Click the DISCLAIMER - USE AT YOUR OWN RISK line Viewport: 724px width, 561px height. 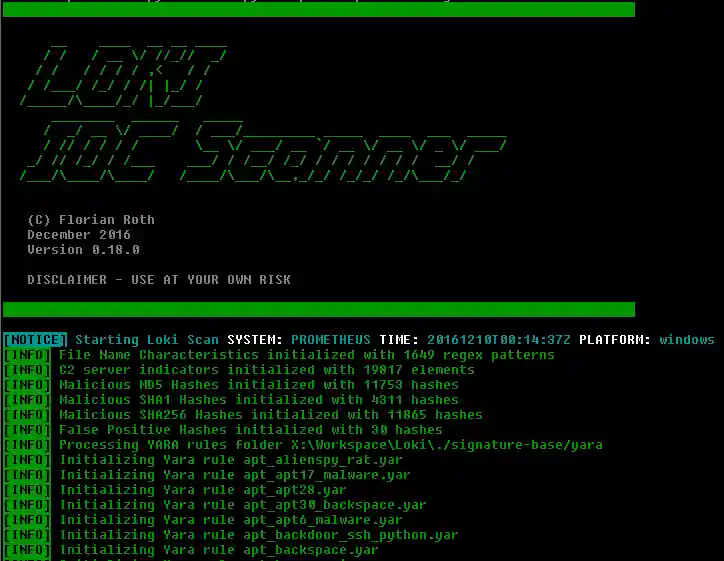(159, 280)
